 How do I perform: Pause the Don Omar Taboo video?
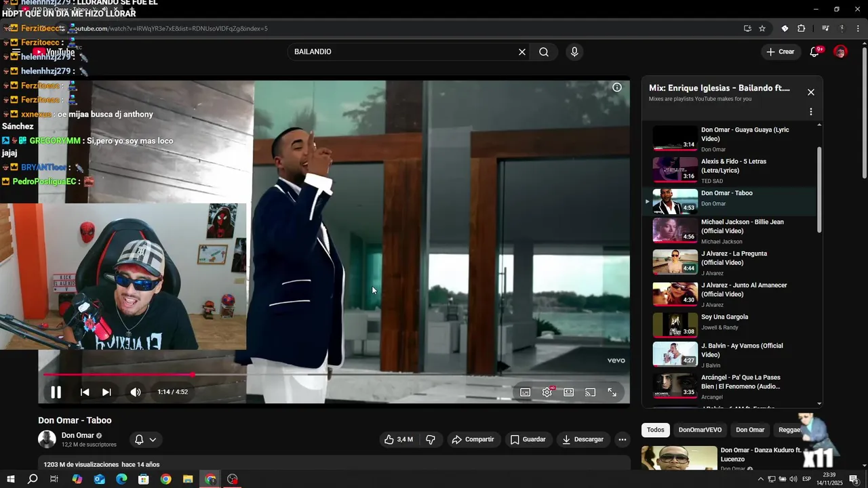[x=56, y=392]
